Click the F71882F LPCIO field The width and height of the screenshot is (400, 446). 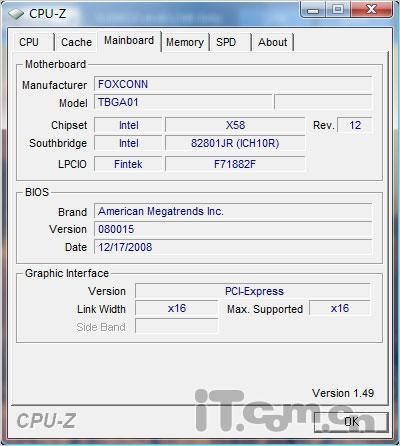click(235, 164)
